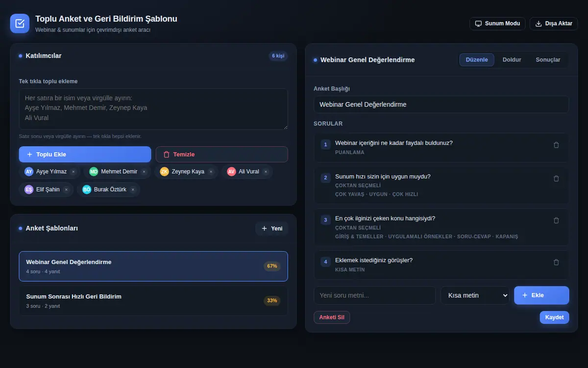Viewport: 588px width, 368px height.
Task: Remove participant Burak Öztürk
Action: [133, 189]
